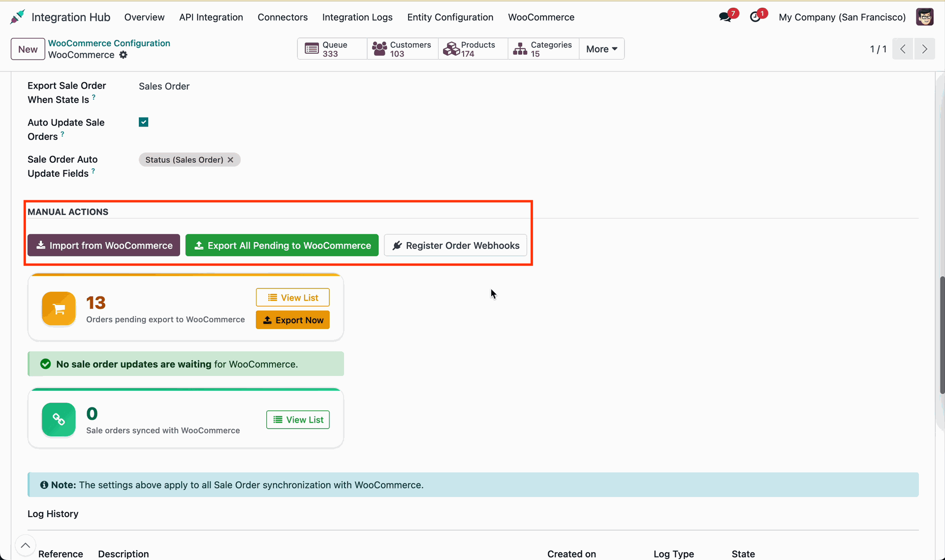Image resolution: width=945 pixels, height=560 pixels.
Task: Click the user avatar picture
Action: 925,17
